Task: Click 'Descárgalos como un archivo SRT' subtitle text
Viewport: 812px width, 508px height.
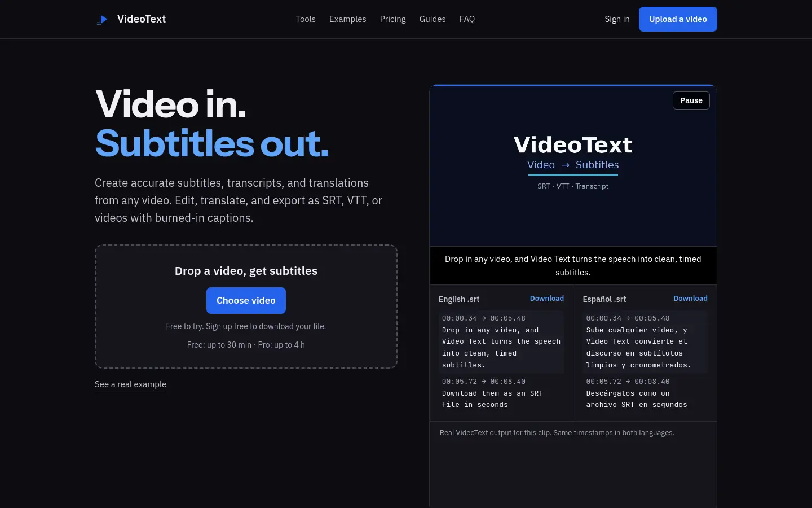Action: pyautogui.click(x=637, y=399)
